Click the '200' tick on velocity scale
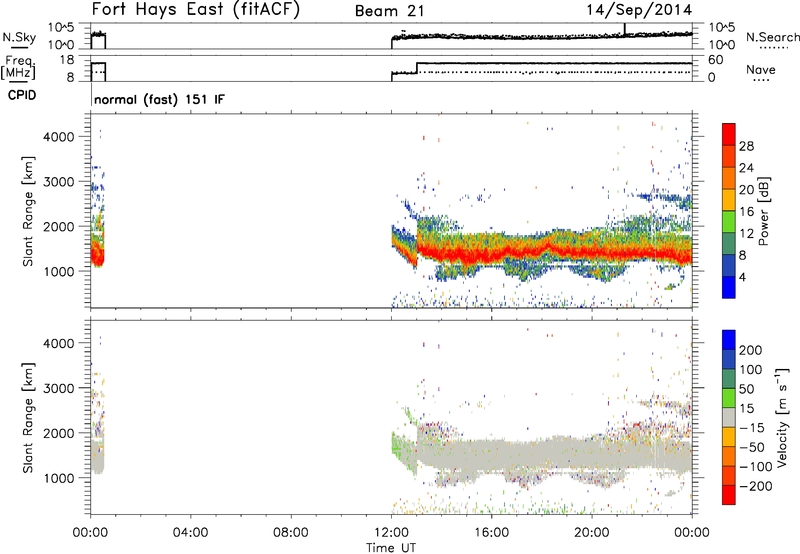Viewport: 800px width, 554px height. 751,350
